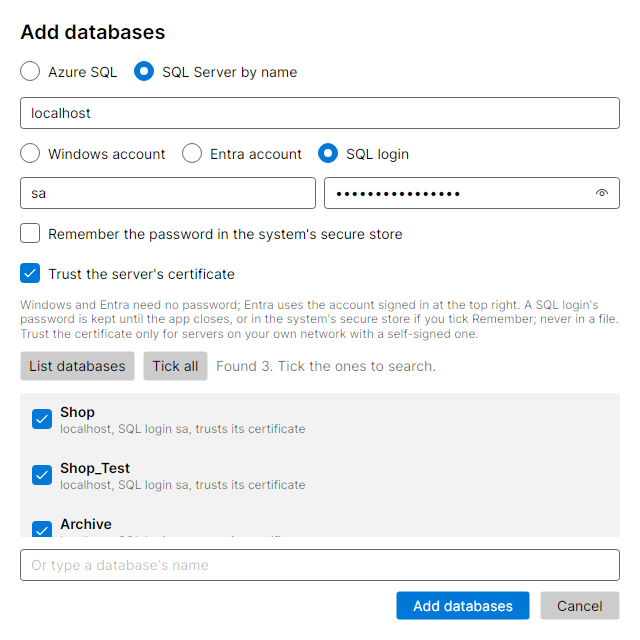
Task: Reveal password with the eye icon
Action: point(601,193)
